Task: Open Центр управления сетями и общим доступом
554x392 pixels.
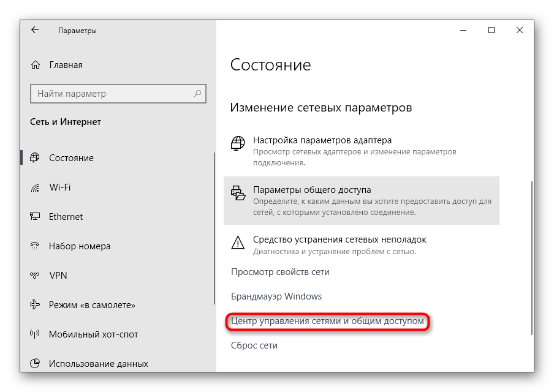Action: [327, 321]
